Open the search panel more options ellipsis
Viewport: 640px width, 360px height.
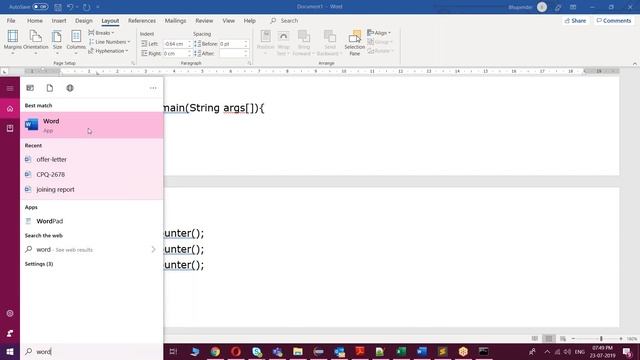click(153, 88)
